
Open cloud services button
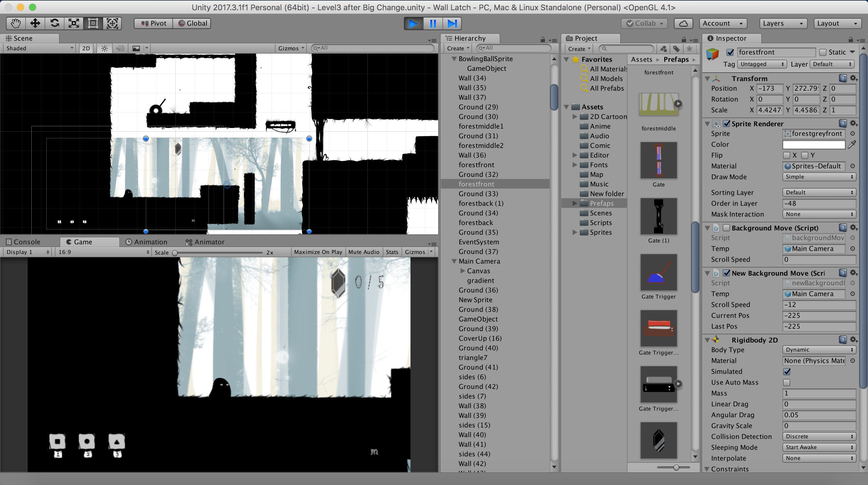[683, 23]
